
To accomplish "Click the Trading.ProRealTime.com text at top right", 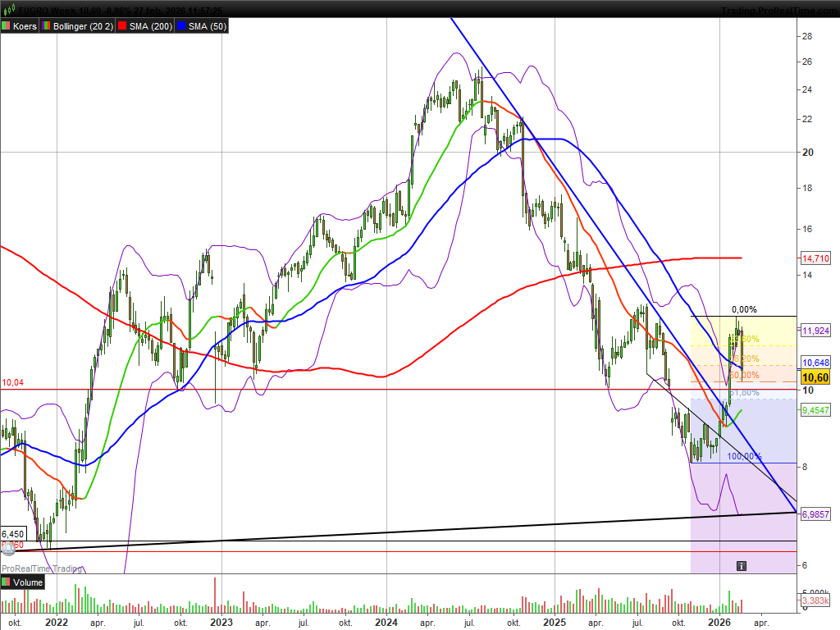I will click(779, 10).
